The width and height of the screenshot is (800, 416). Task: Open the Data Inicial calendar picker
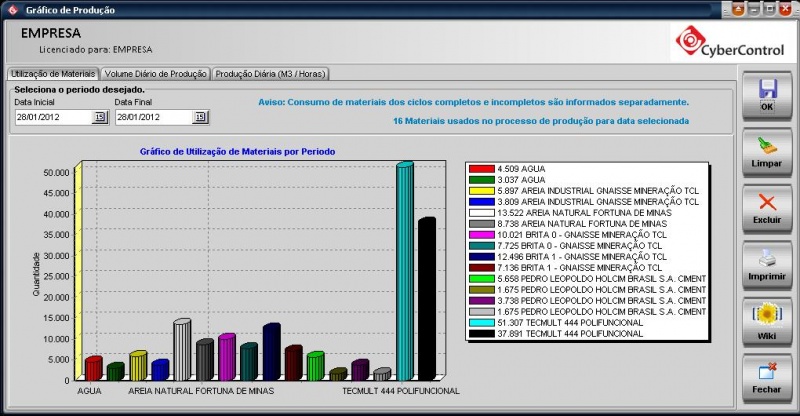pos(99,117)
